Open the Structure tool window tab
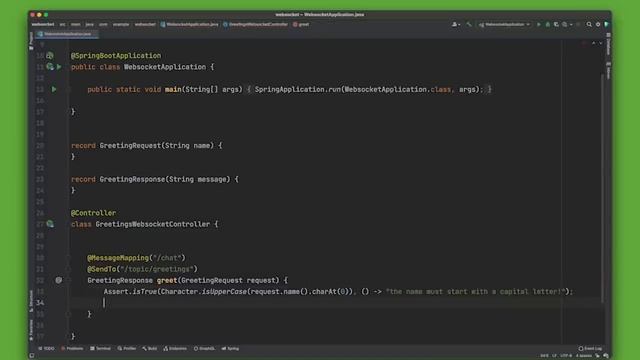640x360 pixels. (31, 301)
